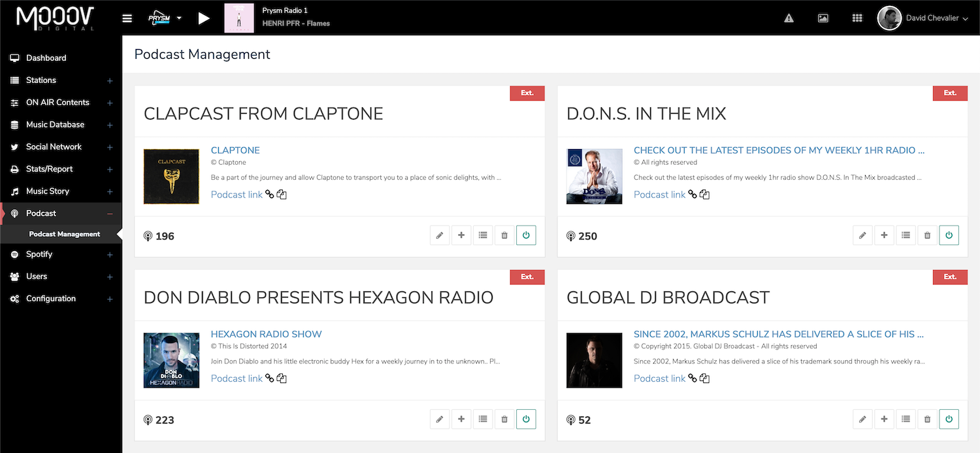Screen dimensions: 980x453
Task: Open the Markus Schulz 'Since 2002' title link
Action: pos(779,334)
